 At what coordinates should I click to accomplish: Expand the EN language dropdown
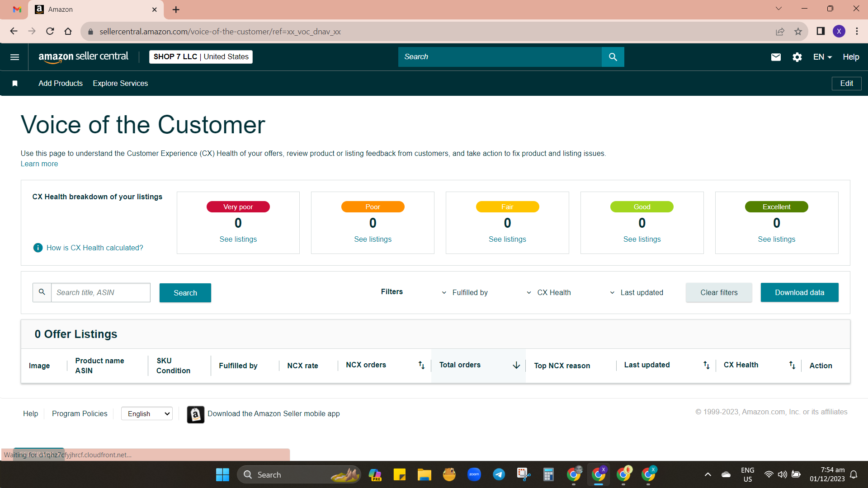tap(822, 57)
